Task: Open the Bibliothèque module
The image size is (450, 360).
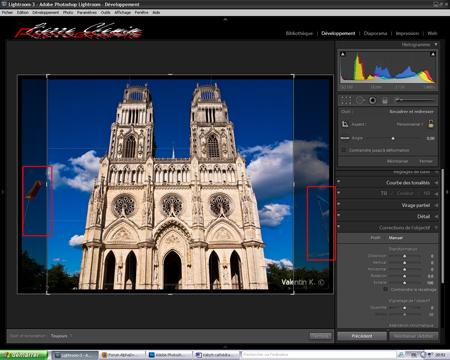Action: 299,33
